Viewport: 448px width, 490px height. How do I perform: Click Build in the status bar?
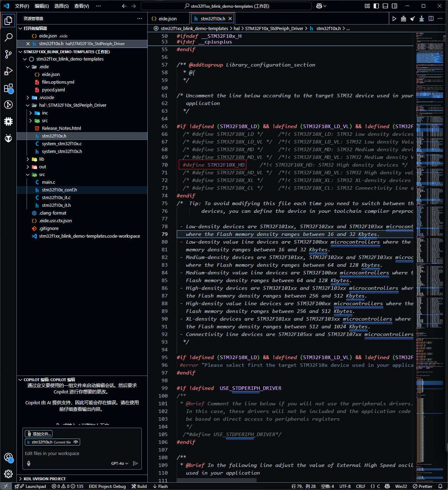click(139, 486)
